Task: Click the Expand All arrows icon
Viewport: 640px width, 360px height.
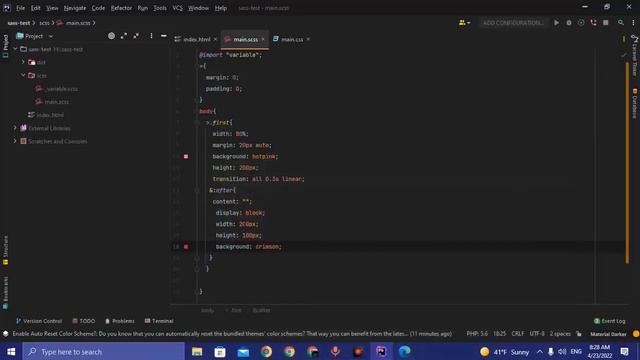Action: click(x=124, y=36)
